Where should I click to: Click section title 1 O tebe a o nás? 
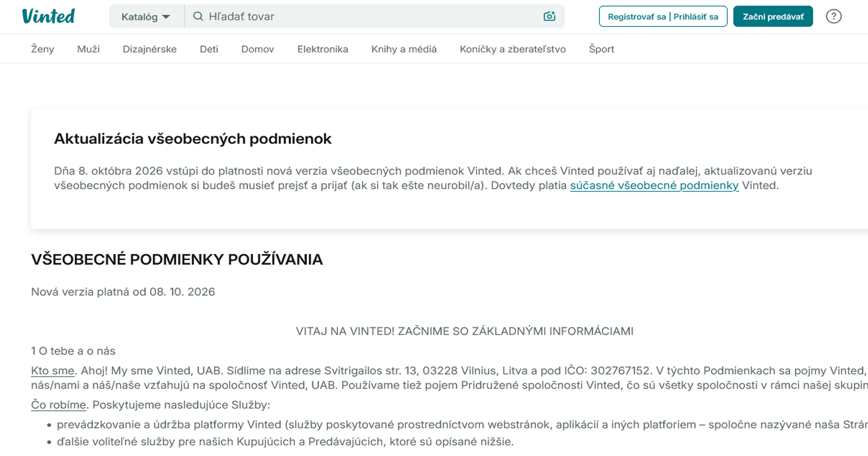[73, 351]
